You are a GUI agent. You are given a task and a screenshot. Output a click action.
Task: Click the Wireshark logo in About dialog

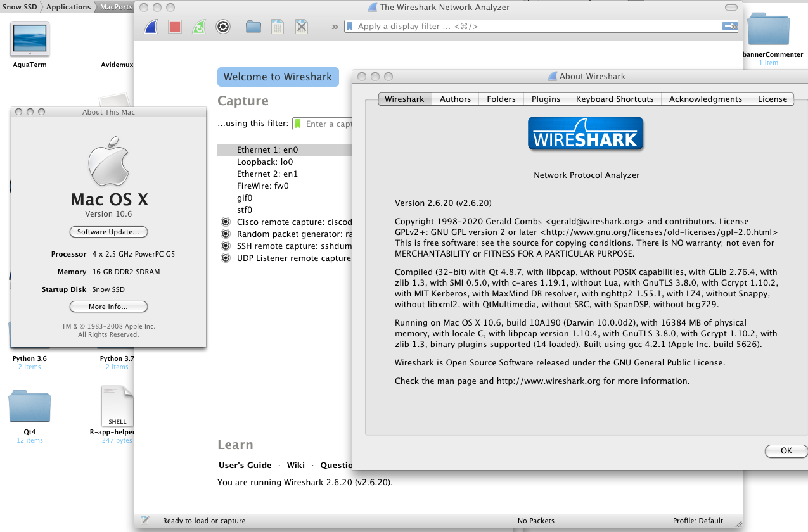coord(586,134)
